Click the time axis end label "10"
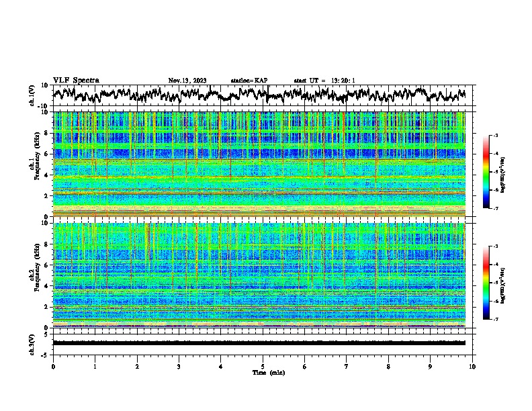This screenshot has width=532, height=411. (x=472, y=367)
